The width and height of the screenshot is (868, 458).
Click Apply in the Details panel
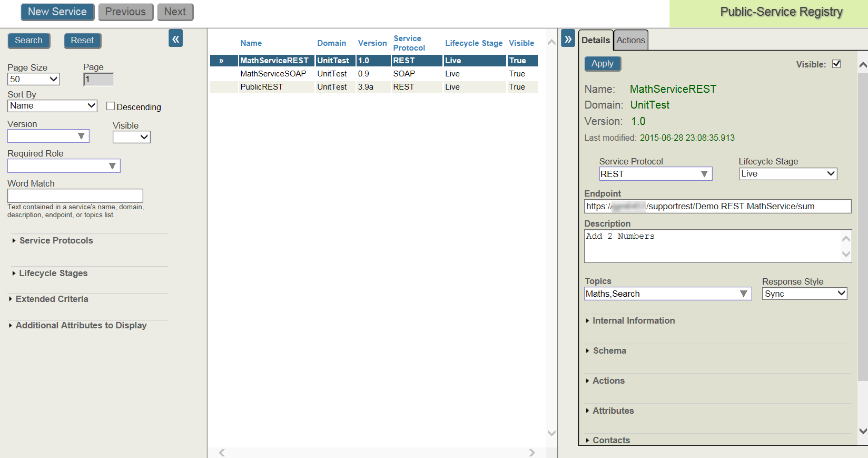pyautogui.click(x=603, y=64)
